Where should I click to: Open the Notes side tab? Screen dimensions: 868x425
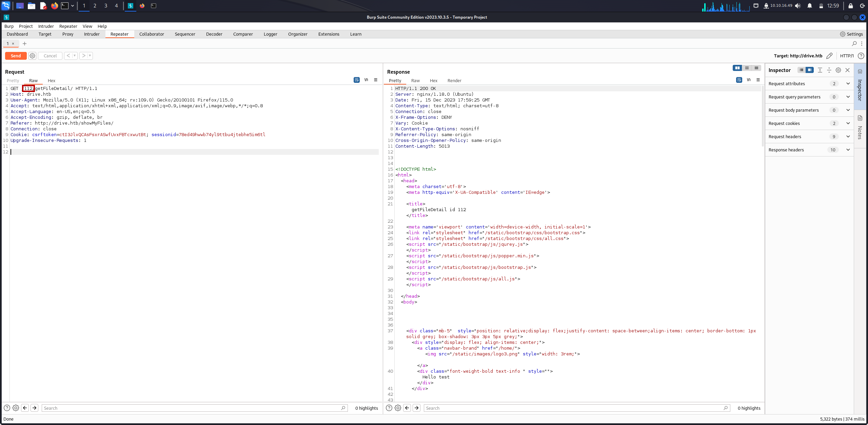[x=860, y=128]
